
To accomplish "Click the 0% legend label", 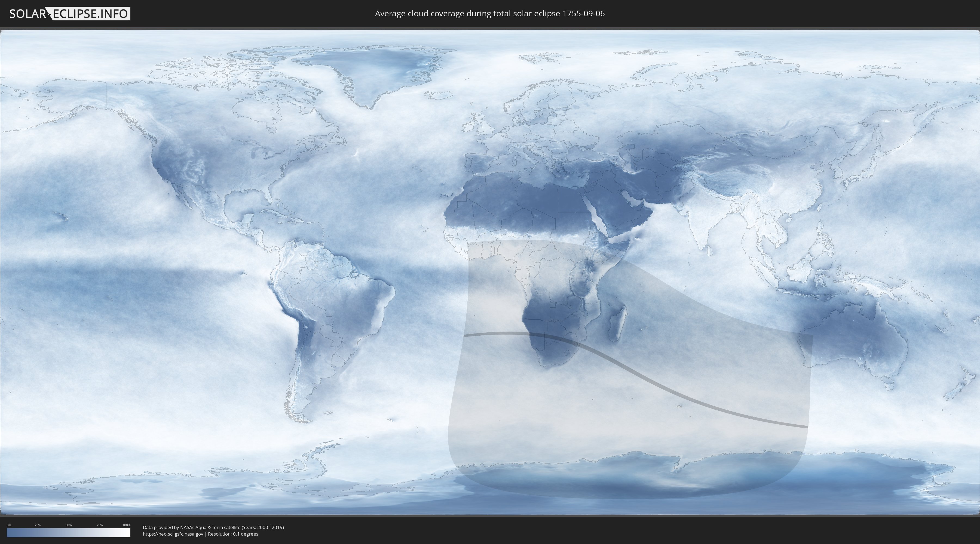I will (9, 525).
